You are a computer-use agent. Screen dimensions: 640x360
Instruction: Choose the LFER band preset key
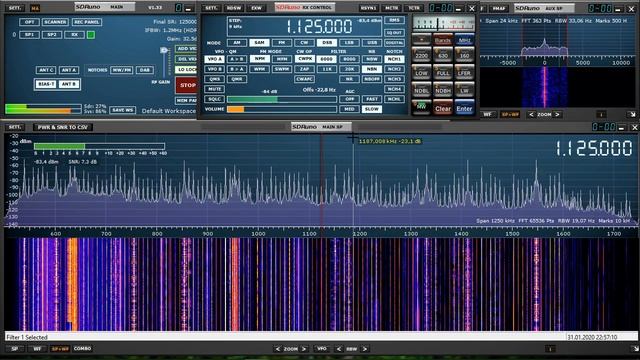pyautogui.click(x=464, y=73)
